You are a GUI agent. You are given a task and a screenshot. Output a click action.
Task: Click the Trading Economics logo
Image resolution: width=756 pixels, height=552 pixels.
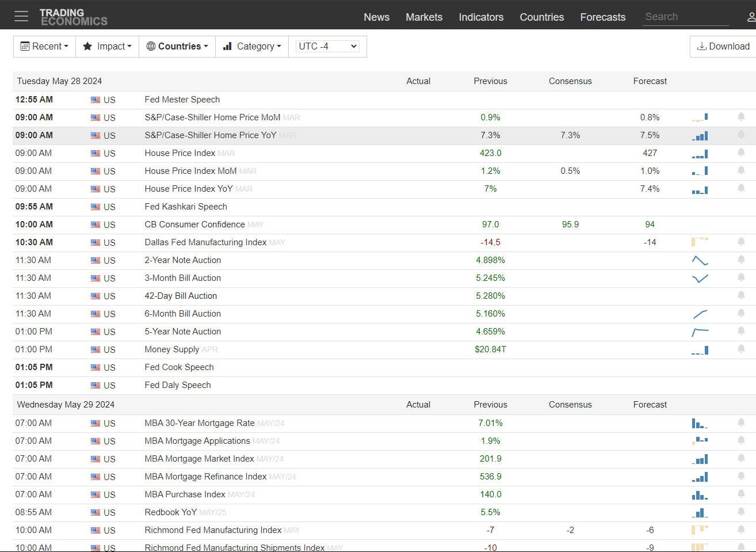click(73, 17)
